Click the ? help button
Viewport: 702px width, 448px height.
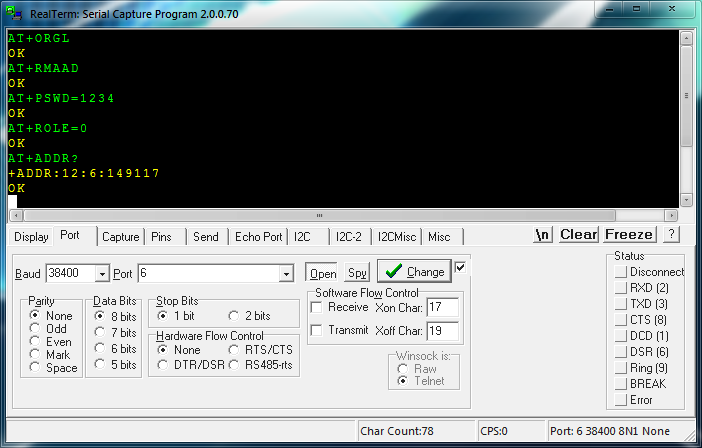671,234
